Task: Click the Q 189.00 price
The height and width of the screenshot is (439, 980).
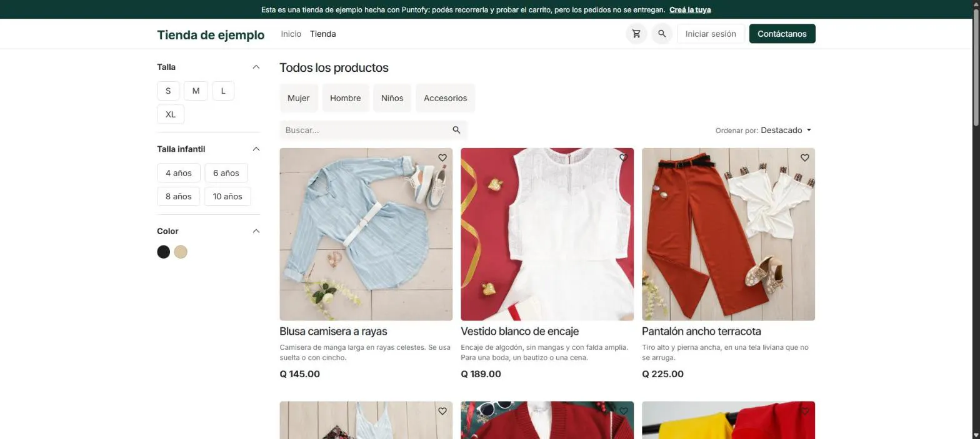Action: click(481, 374)
